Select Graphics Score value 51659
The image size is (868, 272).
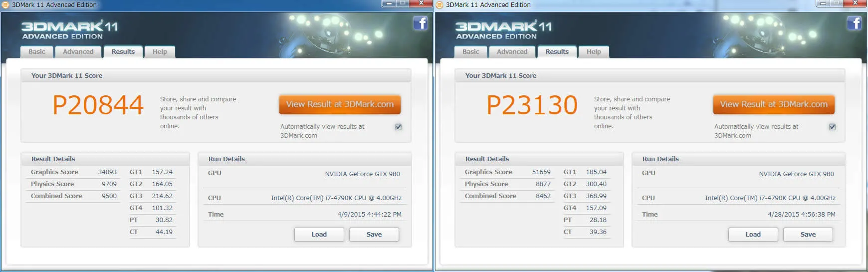point(541,172)
